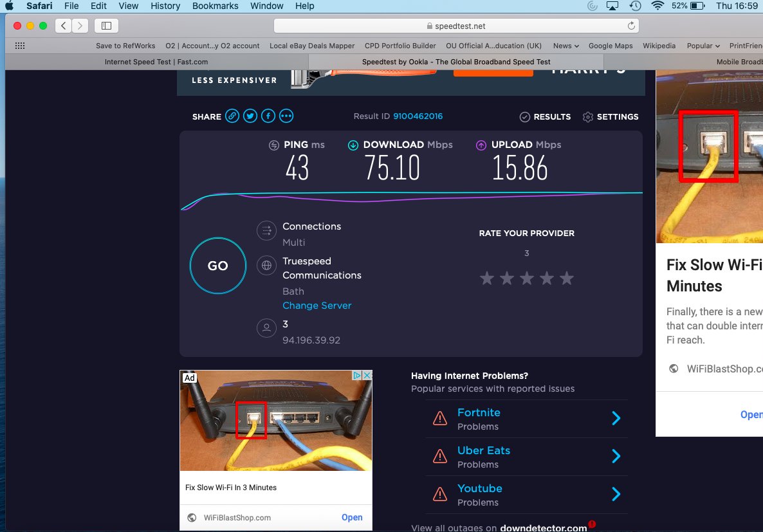This screenshot has width=763, height=532.
Task: Click the Settings gear icon
Action: click(x=588, y=117)
